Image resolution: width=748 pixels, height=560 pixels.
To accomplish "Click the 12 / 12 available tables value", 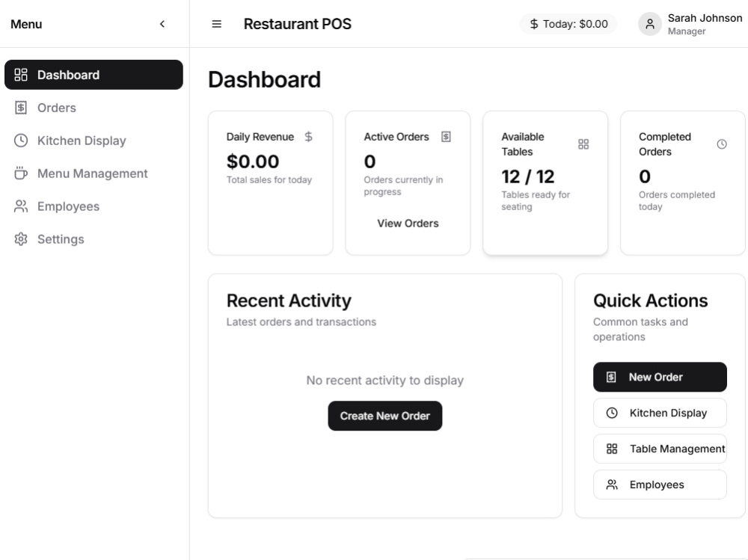I will pos(527,177).
